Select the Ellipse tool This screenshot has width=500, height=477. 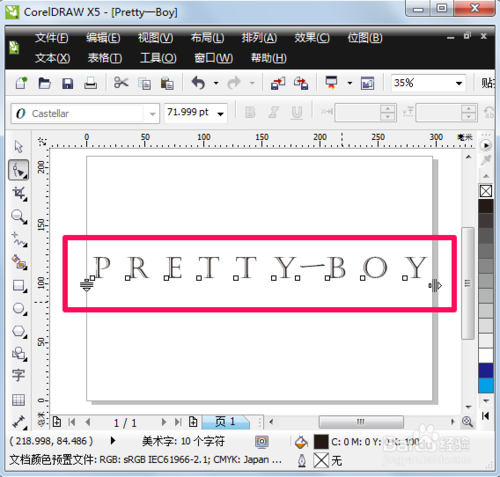click(x=19, y=309)
